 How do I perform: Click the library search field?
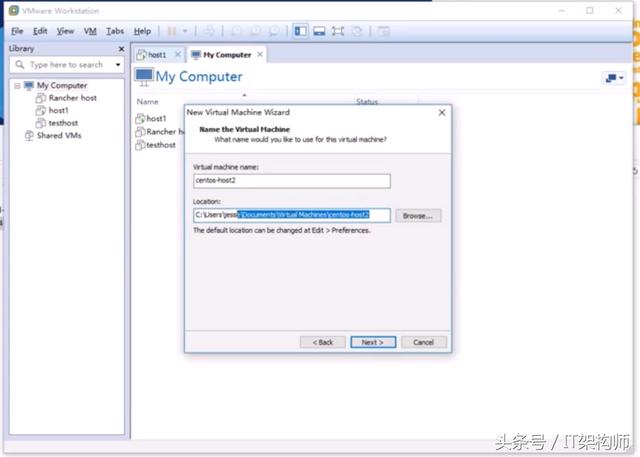pos(65,64)
